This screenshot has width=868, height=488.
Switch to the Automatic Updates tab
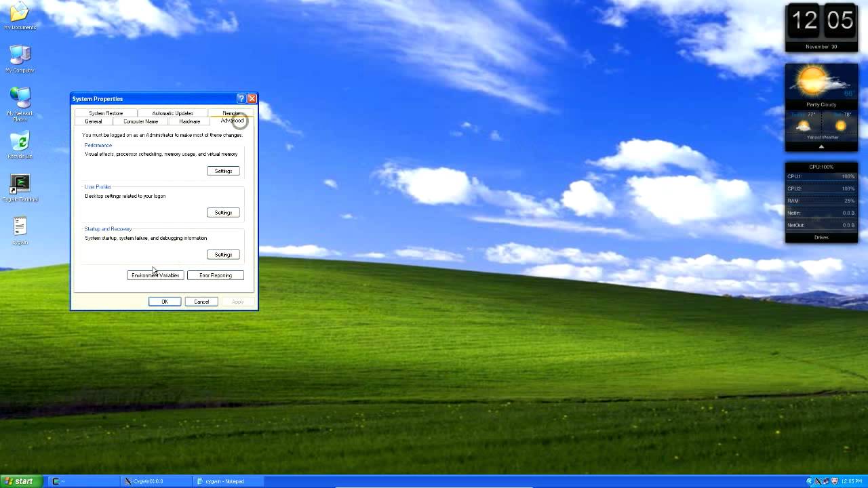click(172, 113)
